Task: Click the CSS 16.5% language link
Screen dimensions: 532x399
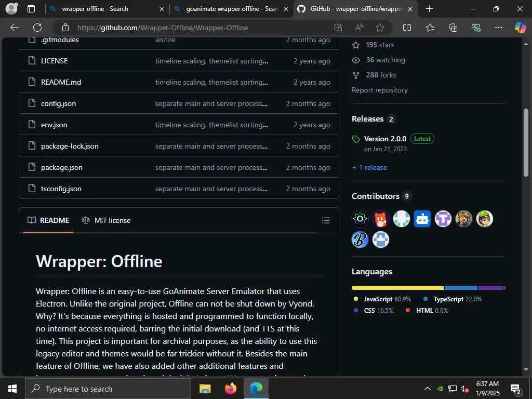Action: click(373, 311)
